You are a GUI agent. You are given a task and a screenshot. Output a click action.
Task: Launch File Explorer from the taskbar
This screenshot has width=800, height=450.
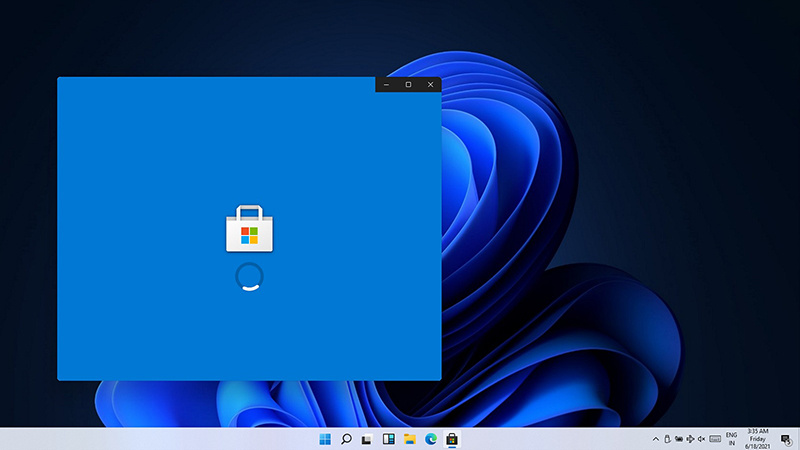click(x=410, y=439)
